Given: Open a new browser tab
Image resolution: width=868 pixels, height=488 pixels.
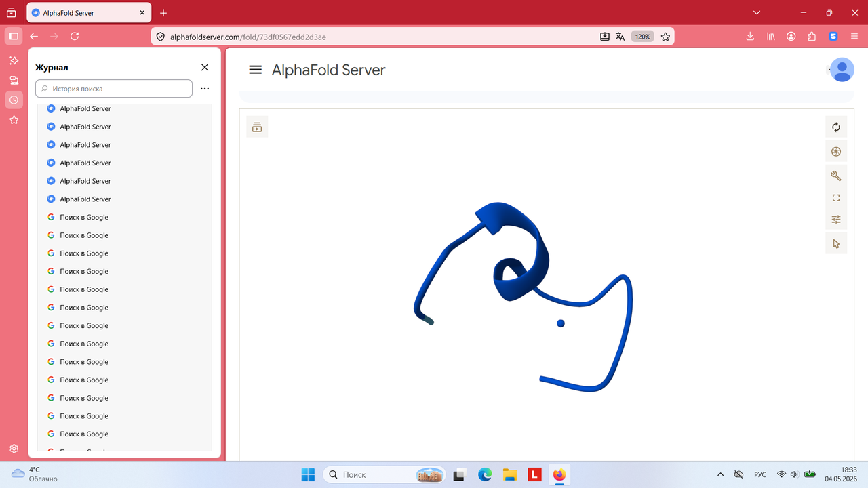Looking at the screenshot, I should point(163,13).
